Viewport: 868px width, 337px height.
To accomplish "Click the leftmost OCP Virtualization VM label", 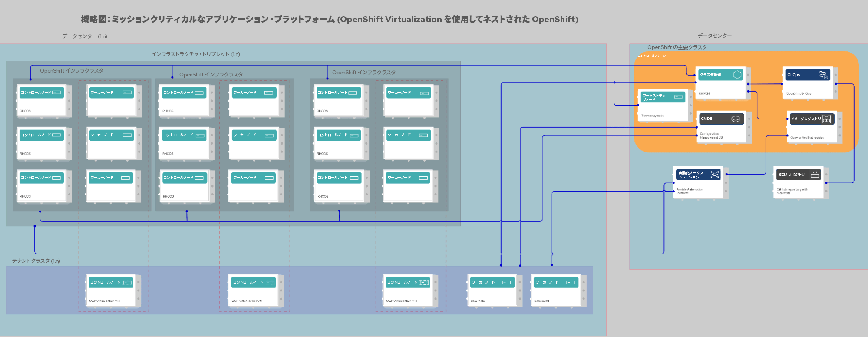I will (105, 301).
